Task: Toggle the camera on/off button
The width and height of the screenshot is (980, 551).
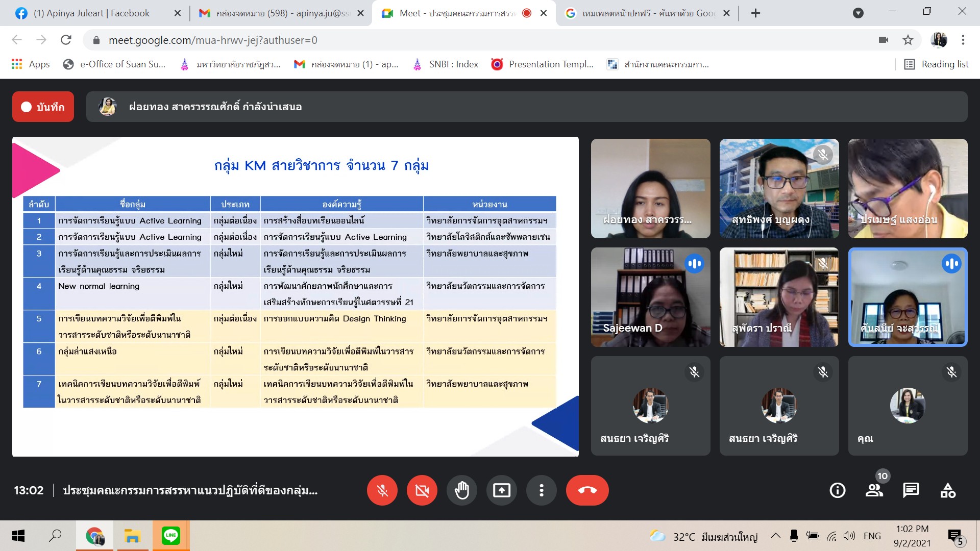Action: point(422,490)
